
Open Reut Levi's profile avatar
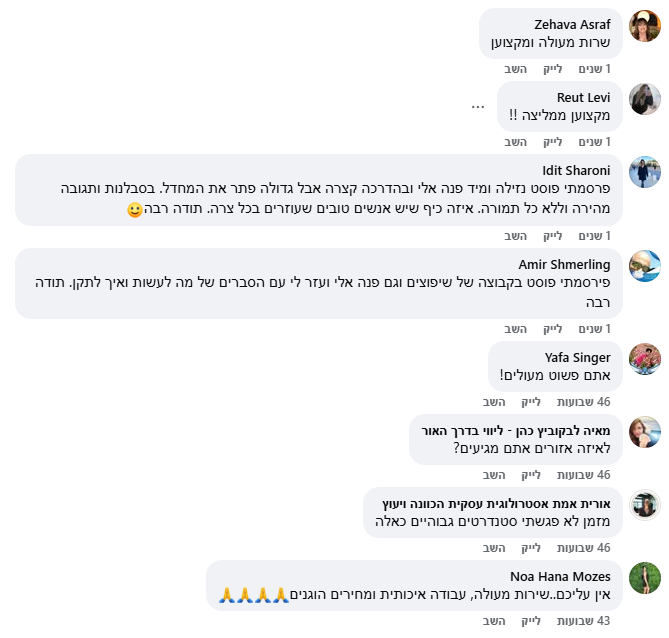point(644,99)
